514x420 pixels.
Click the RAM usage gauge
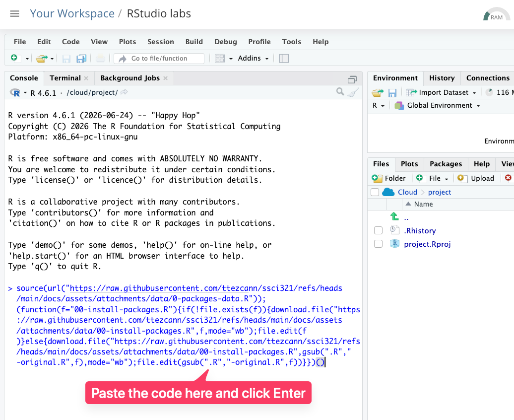tap(496, 14)
